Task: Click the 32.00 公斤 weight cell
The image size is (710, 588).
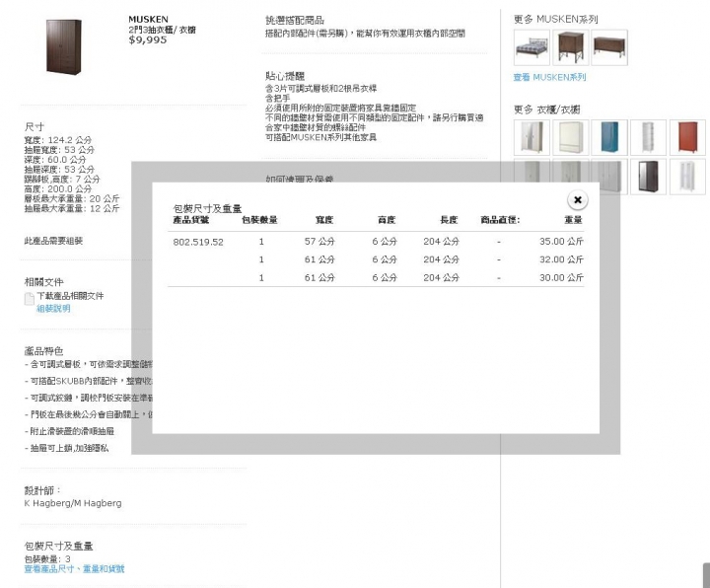Action: (561, 259)
